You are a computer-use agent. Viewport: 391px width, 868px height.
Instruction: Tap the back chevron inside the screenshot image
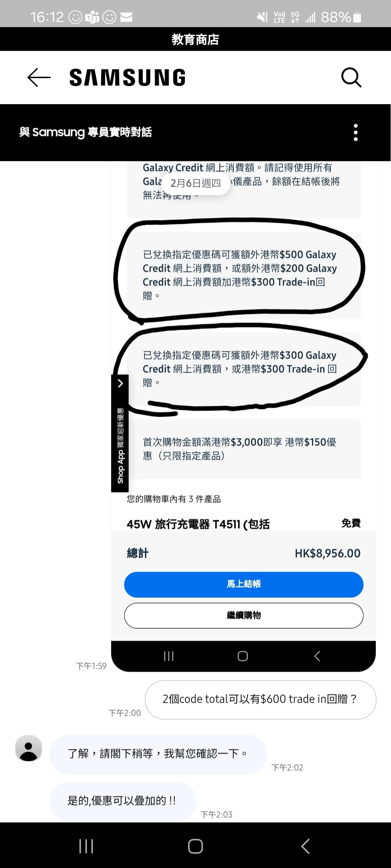[317, 656]
